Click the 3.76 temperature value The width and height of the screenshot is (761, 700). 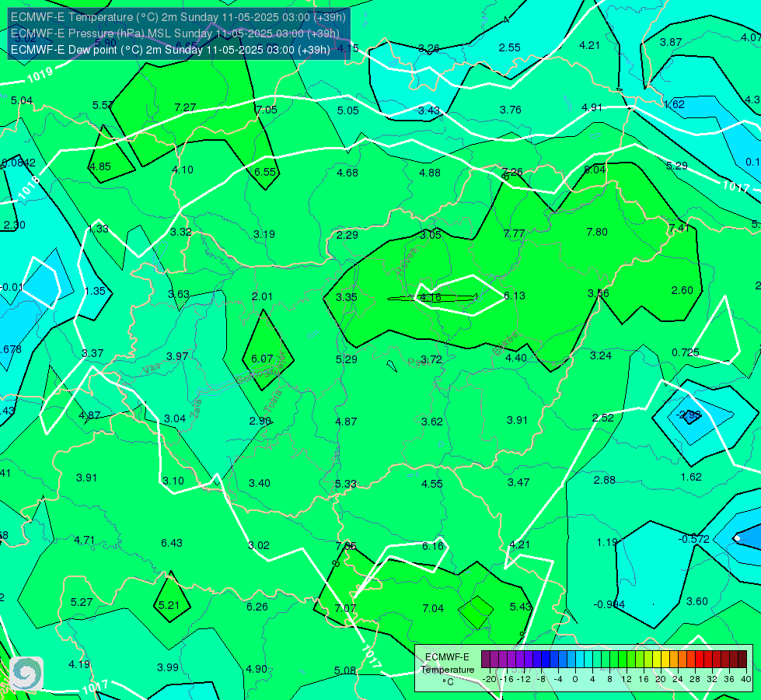click(511, 110)
